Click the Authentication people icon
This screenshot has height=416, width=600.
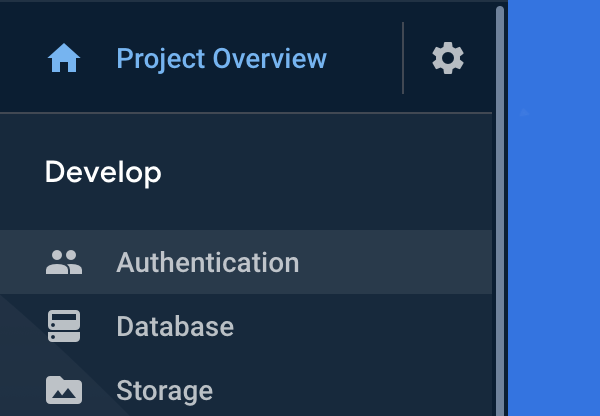(64, 263)
